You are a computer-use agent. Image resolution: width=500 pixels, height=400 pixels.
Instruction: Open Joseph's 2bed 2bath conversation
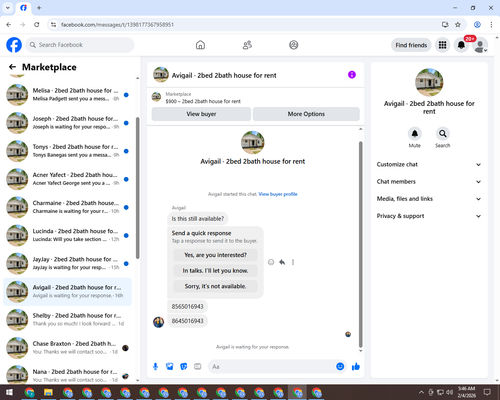[67, 123]
